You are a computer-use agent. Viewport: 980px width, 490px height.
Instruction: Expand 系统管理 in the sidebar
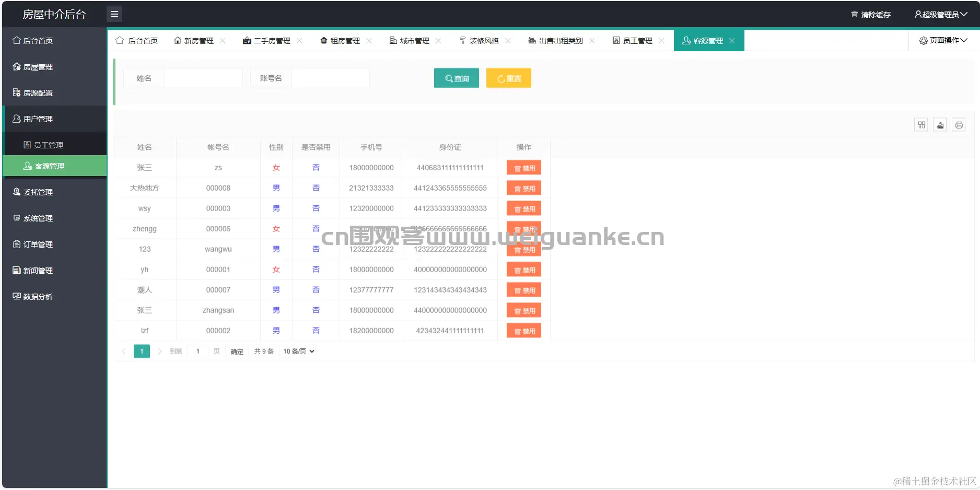(54, 218)
